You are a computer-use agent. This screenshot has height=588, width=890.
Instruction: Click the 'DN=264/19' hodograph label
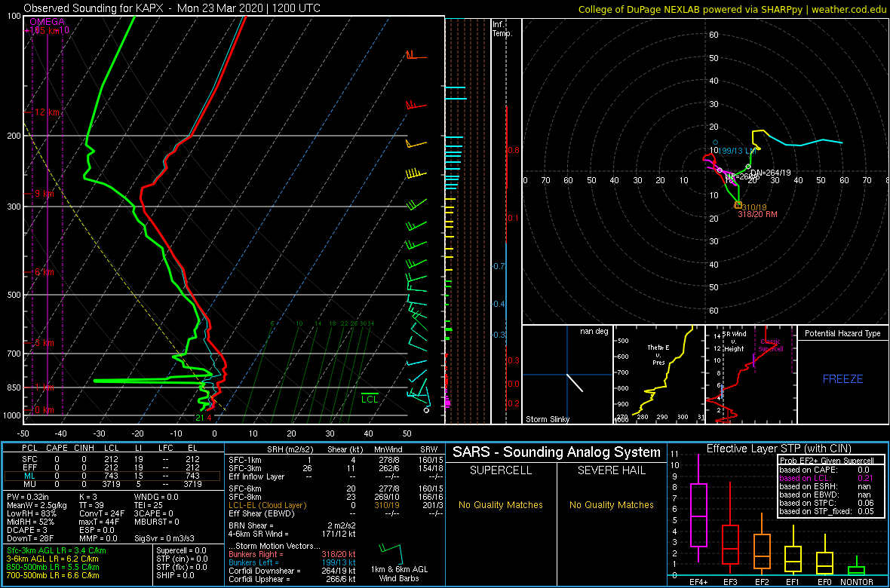[x=770, y=173]
